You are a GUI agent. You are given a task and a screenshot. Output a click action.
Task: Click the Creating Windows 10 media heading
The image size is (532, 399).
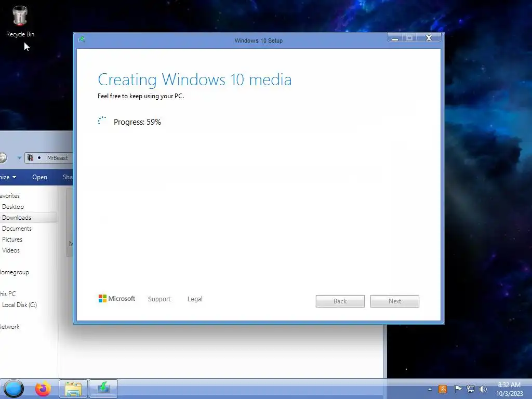(195, 79)
